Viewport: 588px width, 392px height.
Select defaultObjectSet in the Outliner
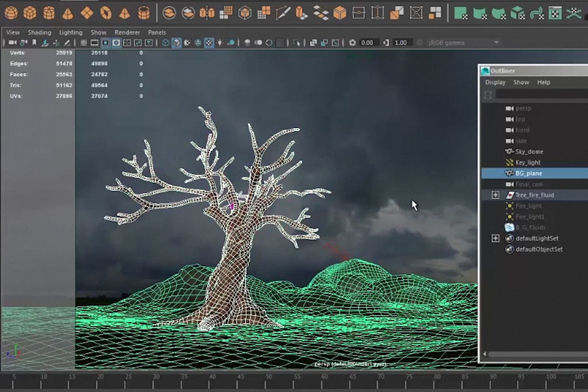click(x=539, y=249)
